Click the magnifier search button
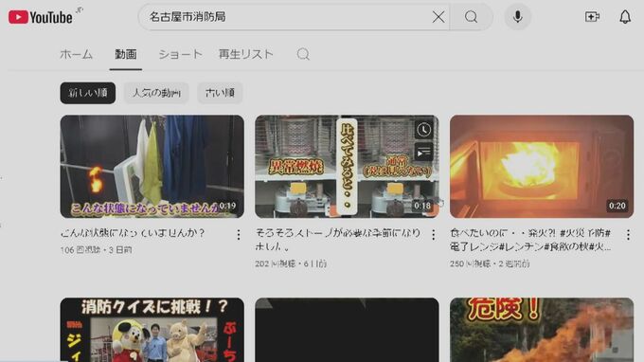 point(471,17)
